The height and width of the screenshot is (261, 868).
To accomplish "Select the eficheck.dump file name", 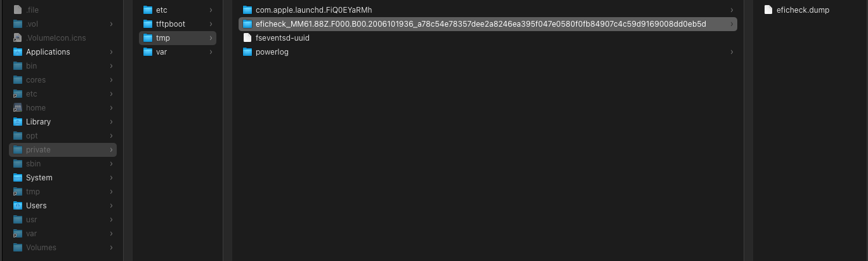I will [803, 10].
